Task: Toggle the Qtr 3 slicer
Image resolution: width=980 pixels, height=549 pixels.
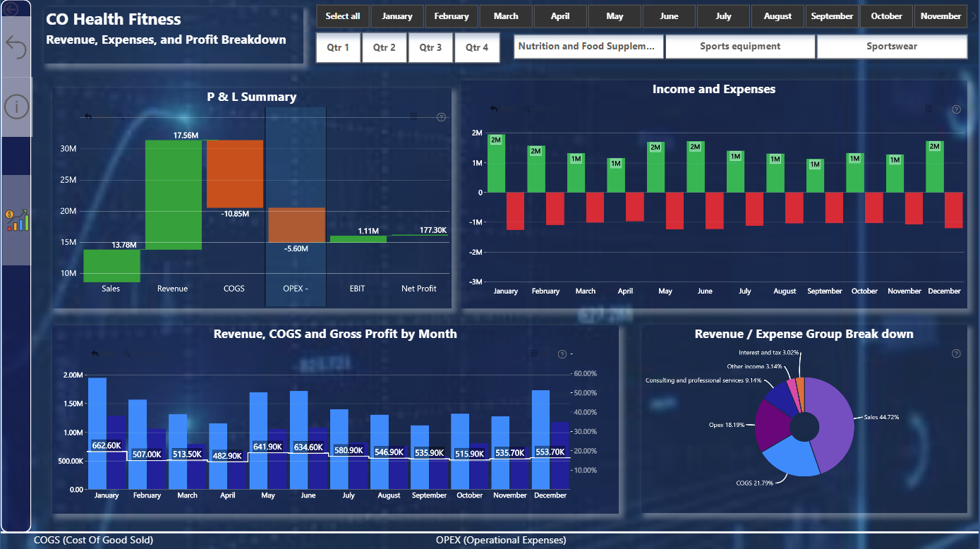Action: (x=430, y=47)
